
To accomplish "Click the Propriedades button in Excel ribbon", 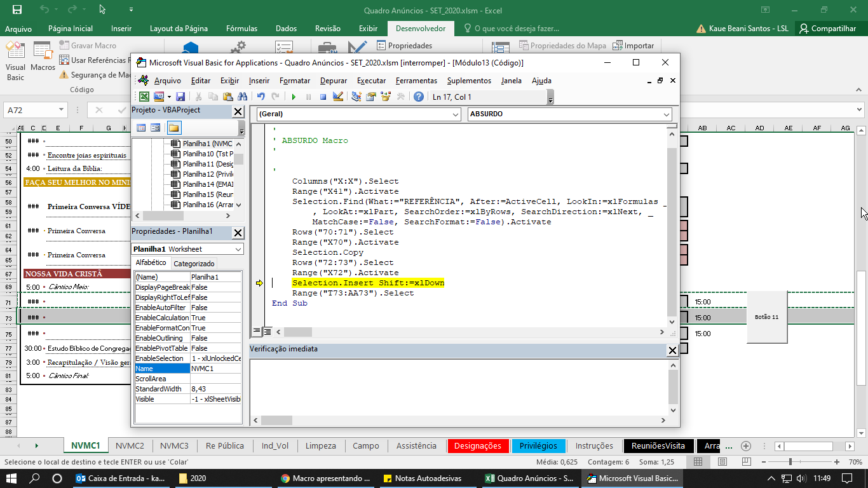I will point(404,46).
